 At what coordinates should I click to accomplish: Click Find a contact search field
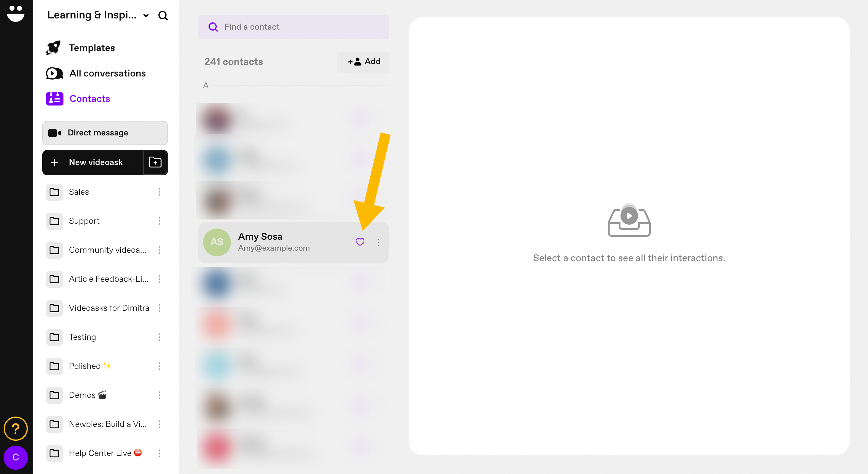pyautogui.click(x=294, y=27)
